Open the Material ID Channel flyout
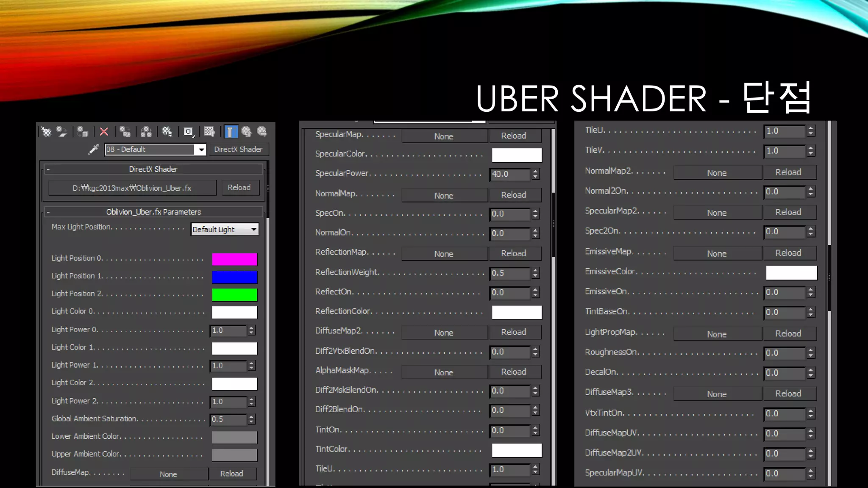868x488 pixels. pos(189,132)
